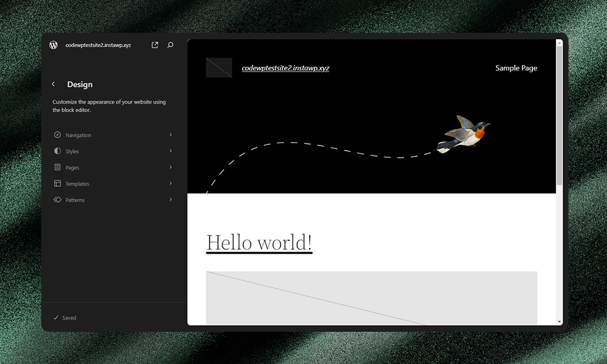Open site preview via the external link icon
The width and height of the screenshot is (607, 364).
(154, 44)
